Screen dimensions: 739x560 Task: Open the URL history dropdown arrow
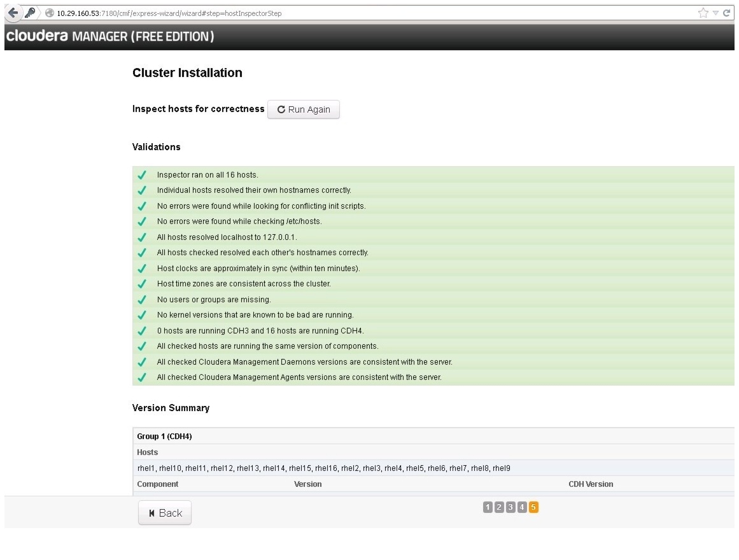pyautogui.click(x=715, y=13)
